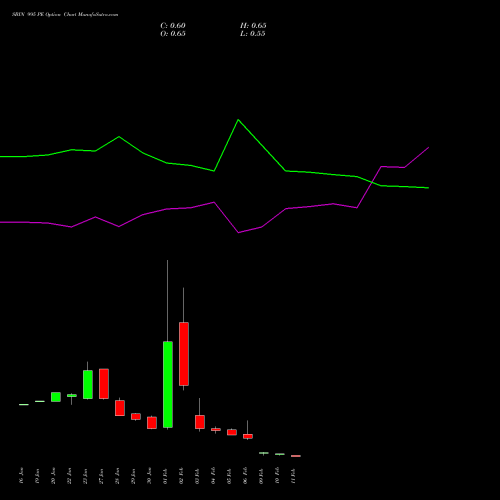
Task: Click the red candle for 03 Feb
Action: click(200, 422)
